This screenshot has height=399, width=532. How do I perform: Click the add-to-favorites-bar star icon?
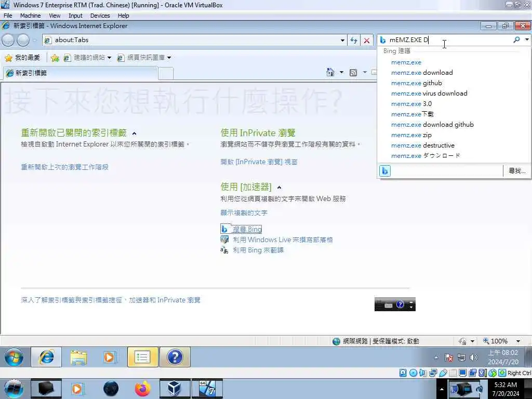[x=55, y=58]
